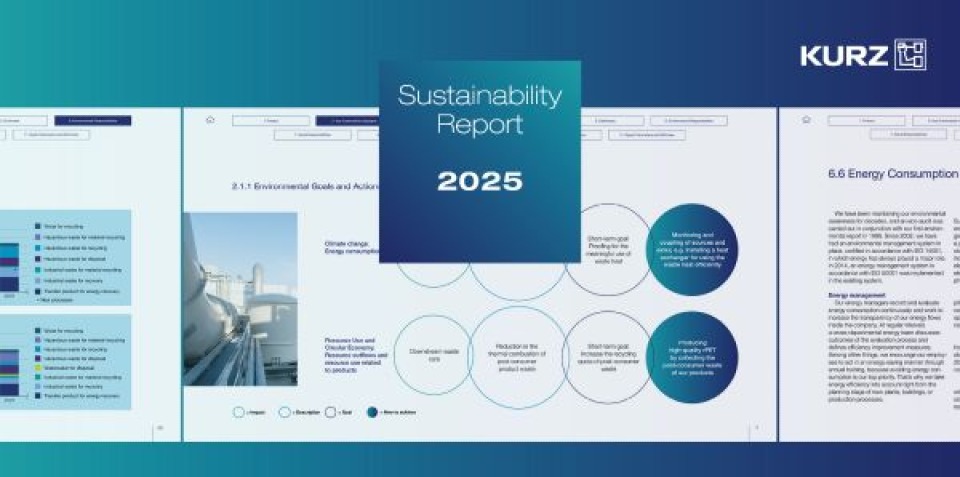
Task: Open the Sustainability Report 2025 cover tile
Action: pyautogui.click(x=480, y=162)
